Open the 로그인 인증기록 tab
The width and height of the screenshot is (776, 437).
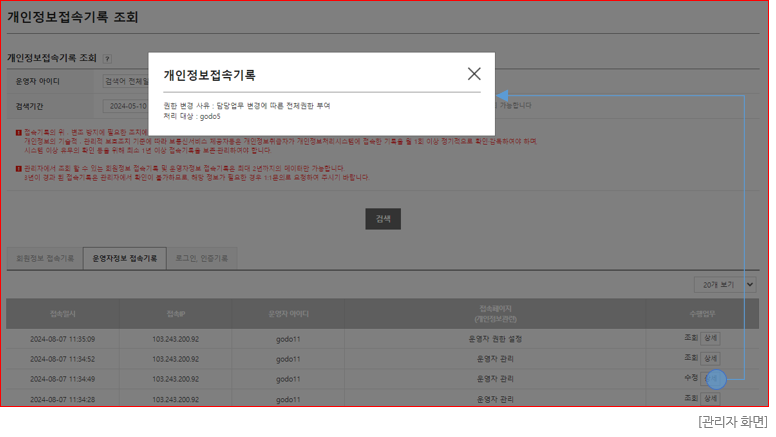click(202, 258)
